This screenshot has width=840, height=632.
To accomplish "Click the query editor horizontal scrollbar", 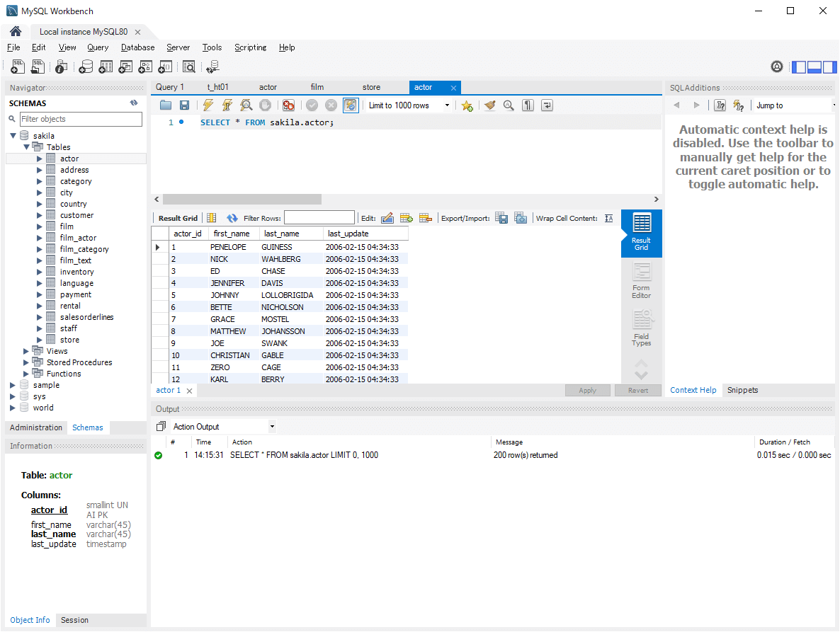I will click(x=242, y=199).
